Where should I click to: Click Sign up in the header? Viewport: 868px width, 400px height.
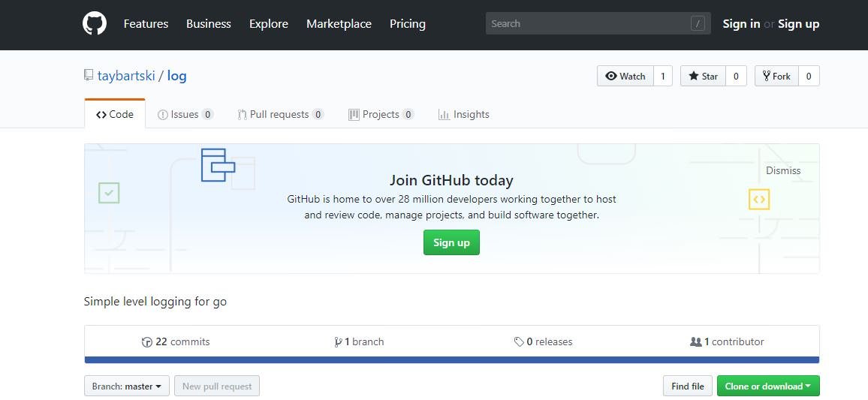[798, 24]
